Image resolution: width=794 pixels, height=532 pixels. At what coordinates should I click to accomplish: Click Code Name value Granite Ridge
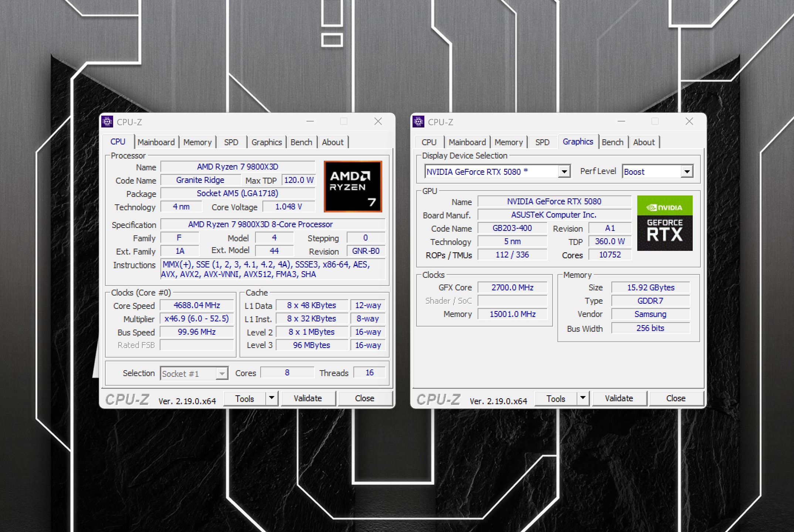coord(200,180)
